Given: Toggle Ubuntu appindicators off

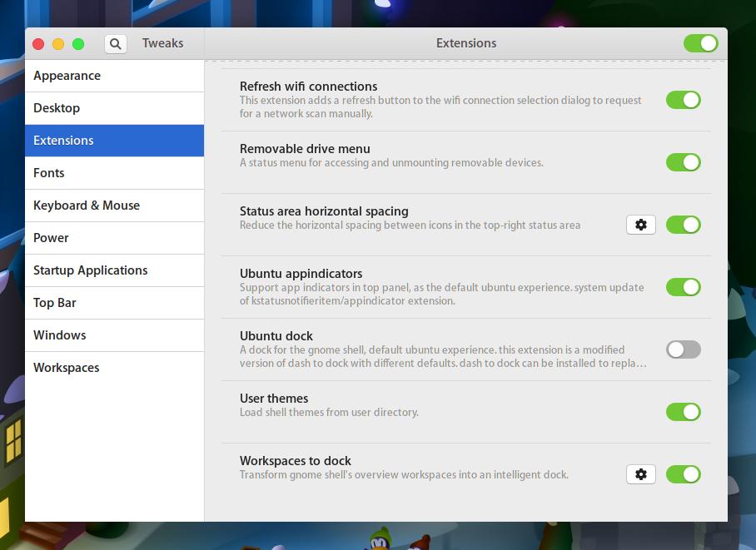Looking at the screenshot, I should [x=684, y=287].
